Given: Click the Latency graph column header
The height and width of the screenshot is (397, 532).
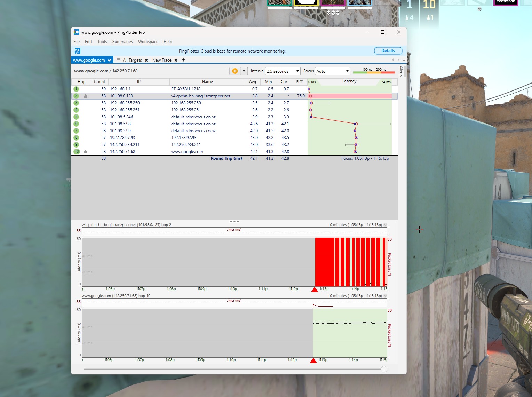Looking at the screenshot, I should tap(349, 81).
